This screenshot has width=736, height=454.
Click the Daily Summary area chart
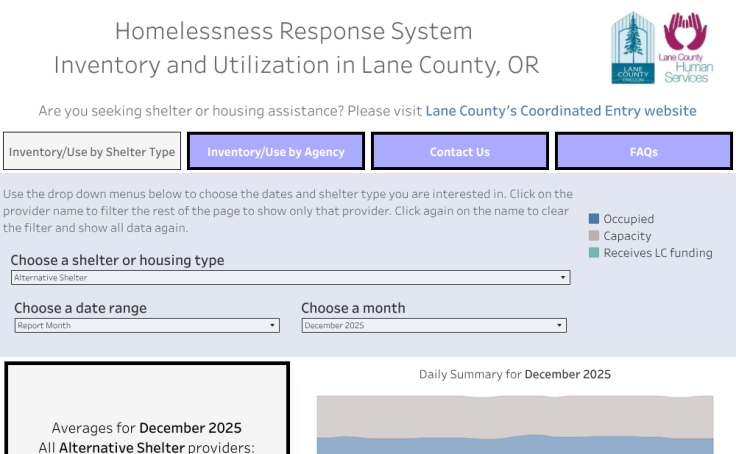(x=515, y=425)
